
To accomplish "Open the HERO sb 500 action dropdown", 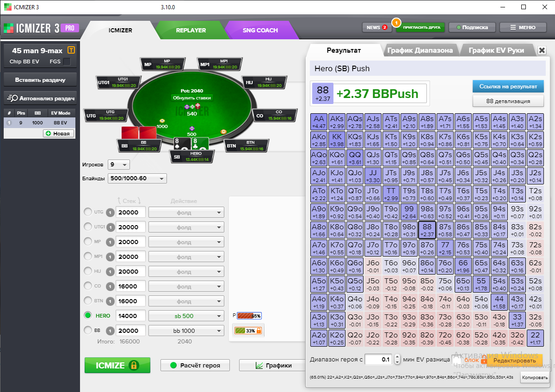I will tap(186, 316).
